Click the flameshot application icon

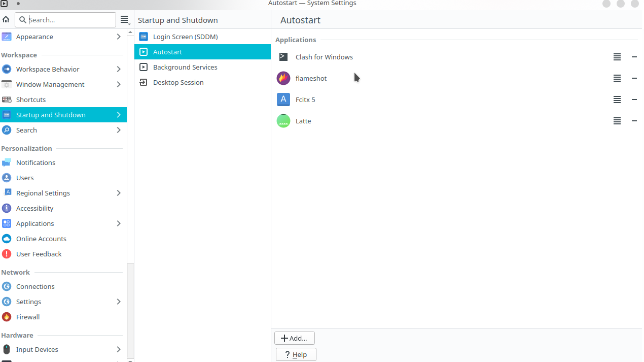coord(283,78)
